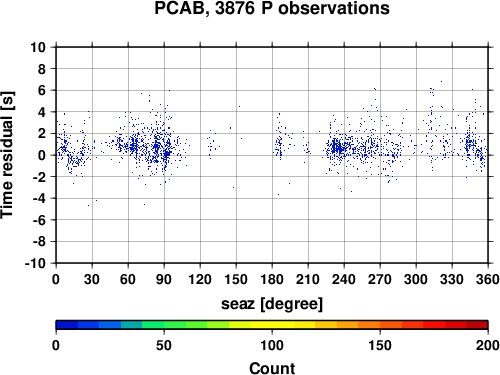The image size is (500, 375).
Task: Pick the orange segment near colorbar 150
Action: (380, 325)
